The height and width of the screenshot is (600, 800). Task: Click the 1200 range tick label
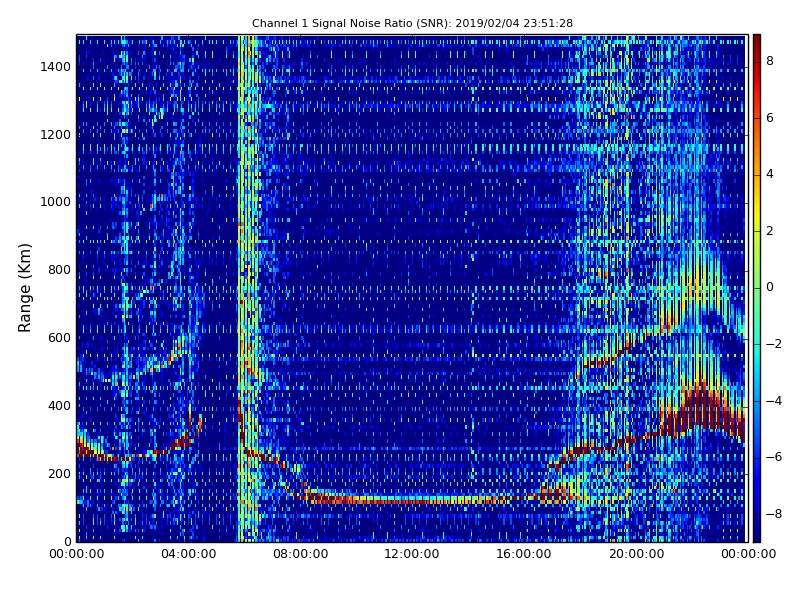56,135
